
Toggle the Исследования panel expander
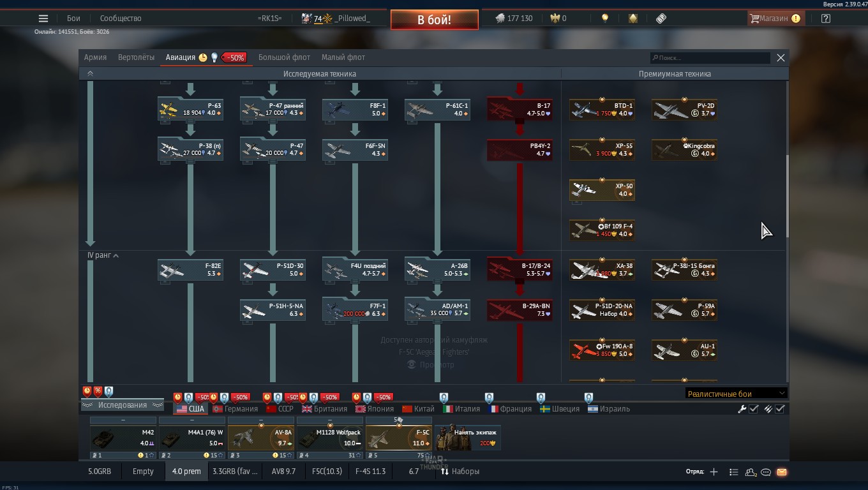[x=123, y=405]
